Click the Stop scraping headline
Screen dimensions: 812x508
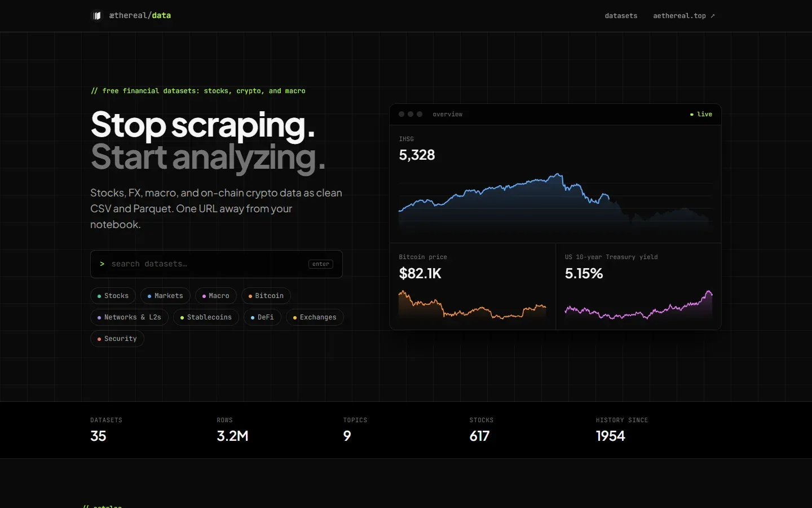[203, 125]
